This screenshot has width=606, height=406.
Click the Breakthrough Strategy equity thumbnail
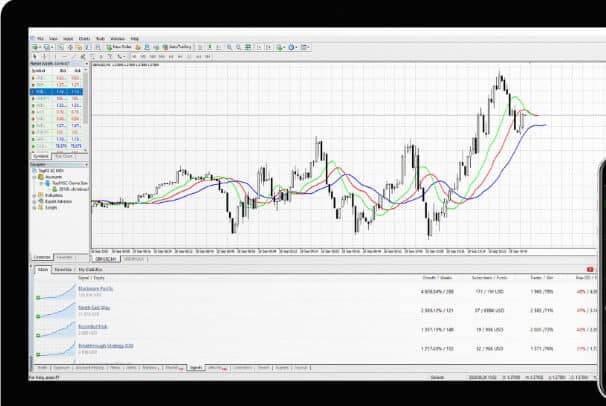(x=55, y=348)
